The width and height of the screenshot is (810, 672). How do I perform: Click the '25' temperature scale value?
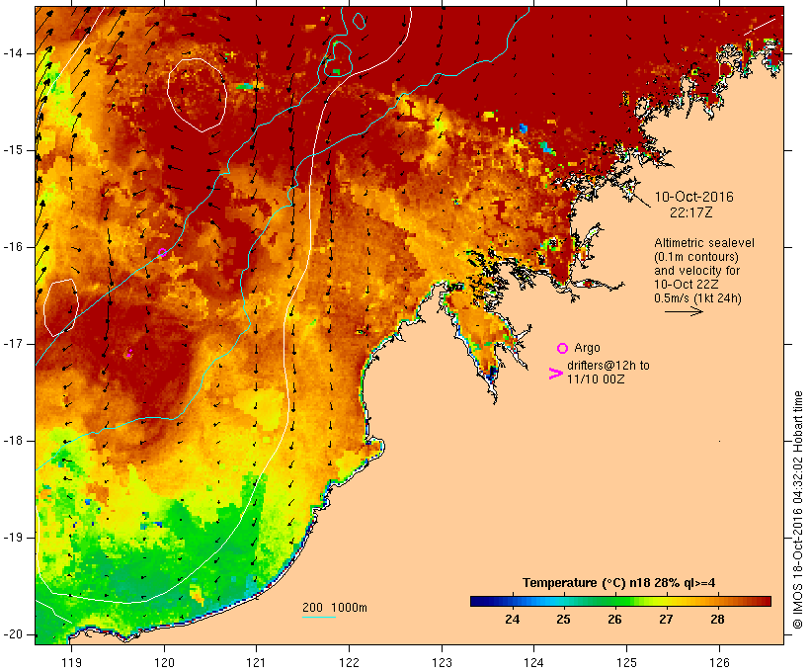pyautogui.click(x=563, y=620)
